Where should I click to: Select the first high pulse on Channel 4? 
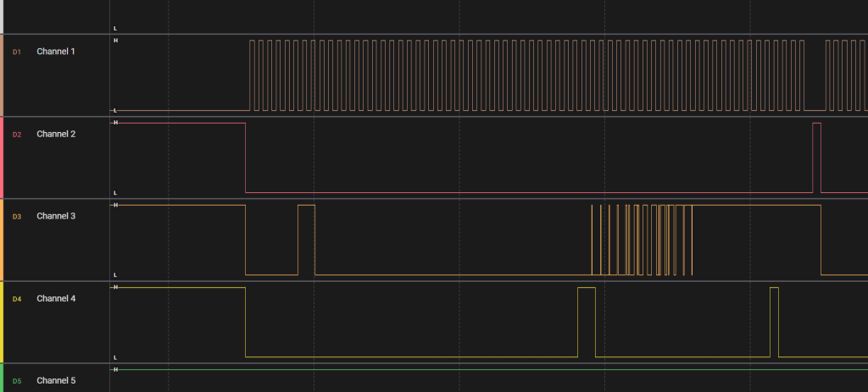586,322
